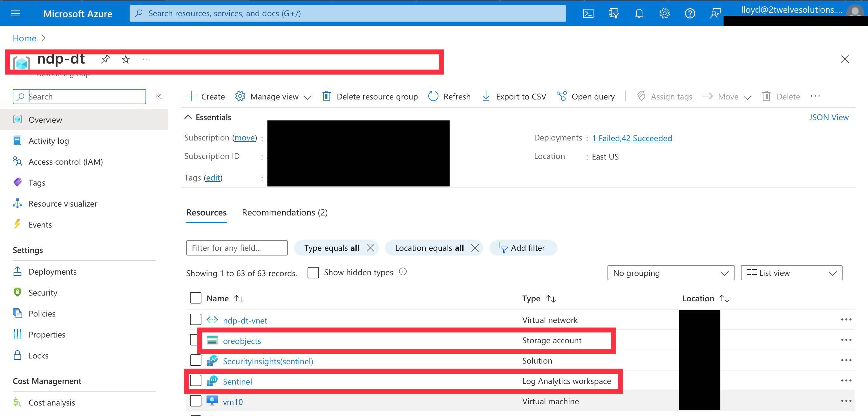Screen dimensions: 868x416
Task: Launch Cloud Shell from the top bar
Action: coord(588,13)
